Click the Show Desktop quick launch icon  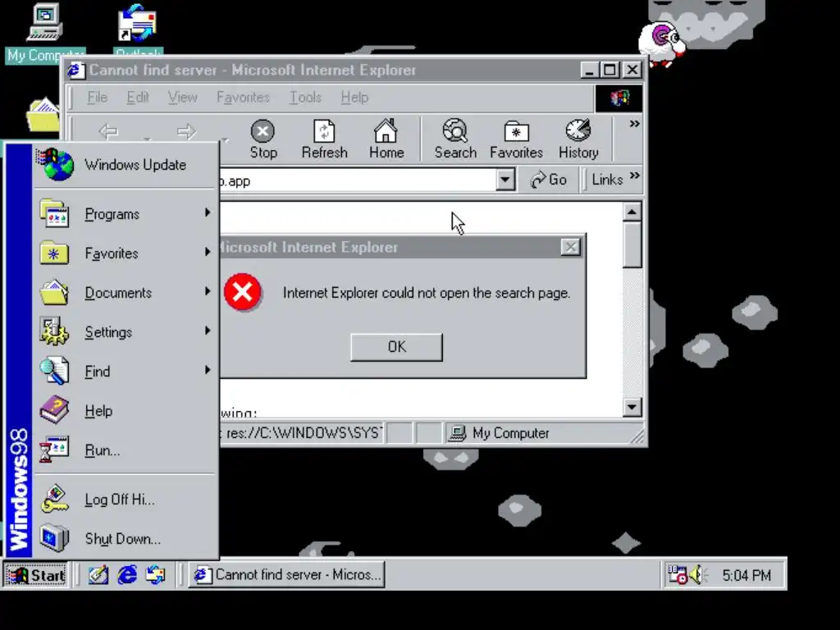click(98, 575)
